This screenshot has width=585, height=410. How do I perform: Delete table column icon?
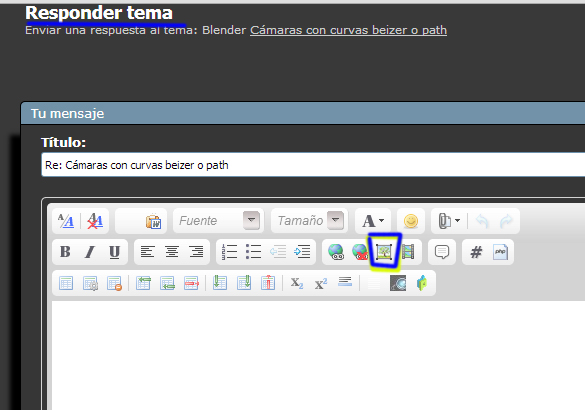pyautogui.click(x=268, y=282)
